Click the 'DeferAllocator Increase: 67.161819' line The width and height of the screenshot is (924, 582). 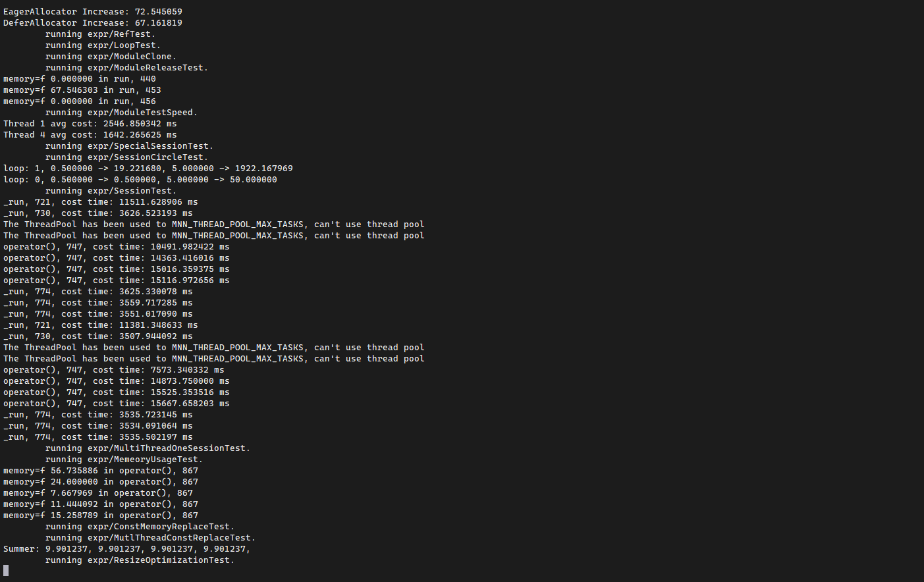[x=93, y=23]
